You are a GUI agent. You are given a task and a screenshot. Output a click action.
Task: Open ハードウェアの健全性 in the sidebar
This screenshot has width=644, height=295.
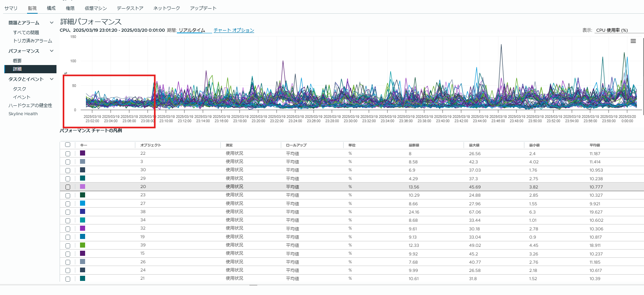pos(30,105)
